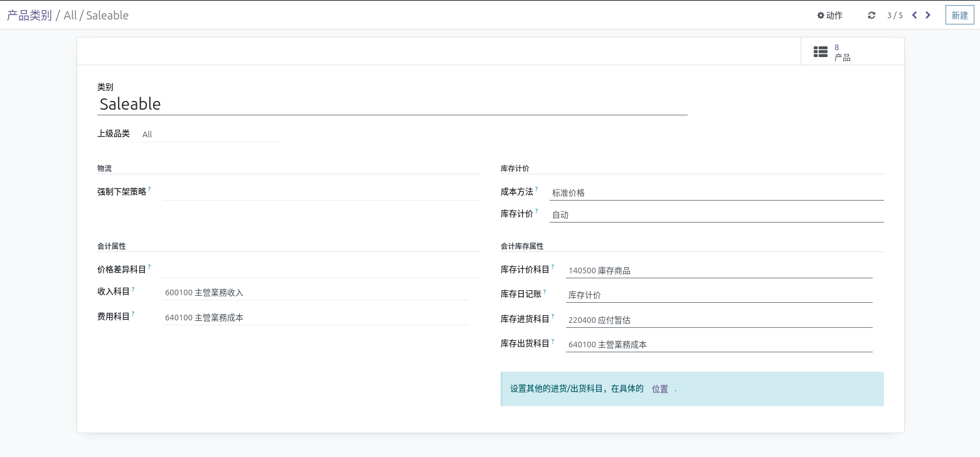Open the 库存计价科目 account selector

pyautogui.click(x=719, y=271)
